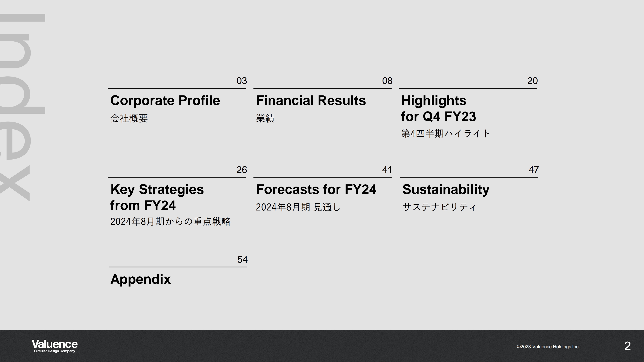
Task: Open the Corporate Profile section heading
Action: 165,100
